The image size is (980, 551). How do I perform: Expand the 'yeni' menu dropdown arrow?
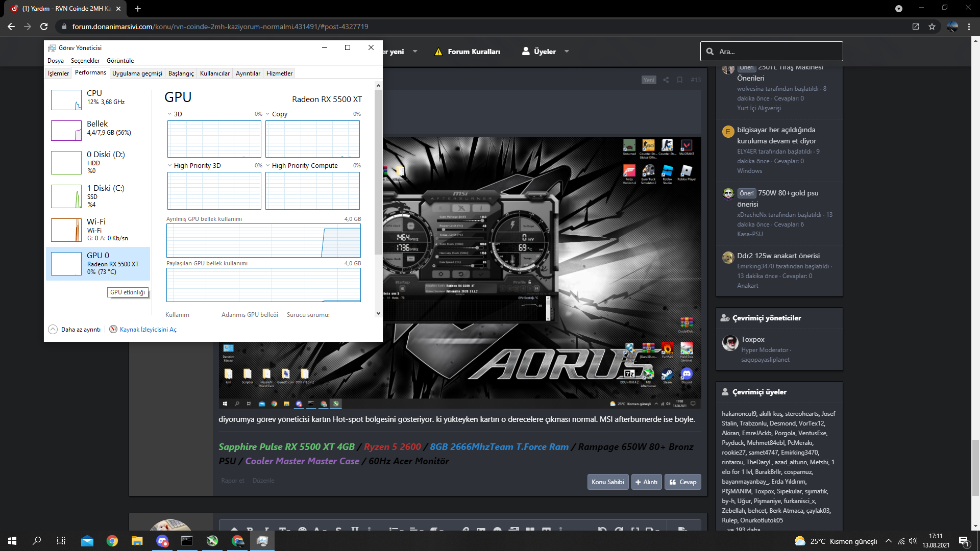pos(415,52)
